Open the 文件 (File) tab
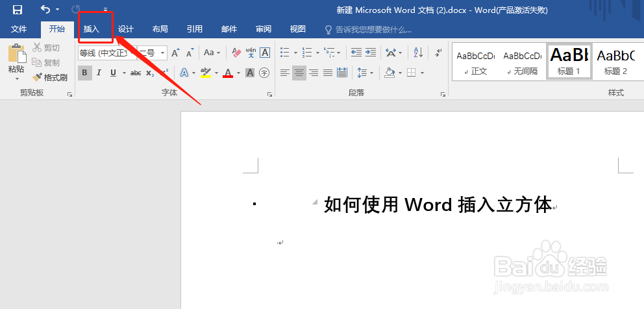644x309 pixels. (x=19, y=29)
